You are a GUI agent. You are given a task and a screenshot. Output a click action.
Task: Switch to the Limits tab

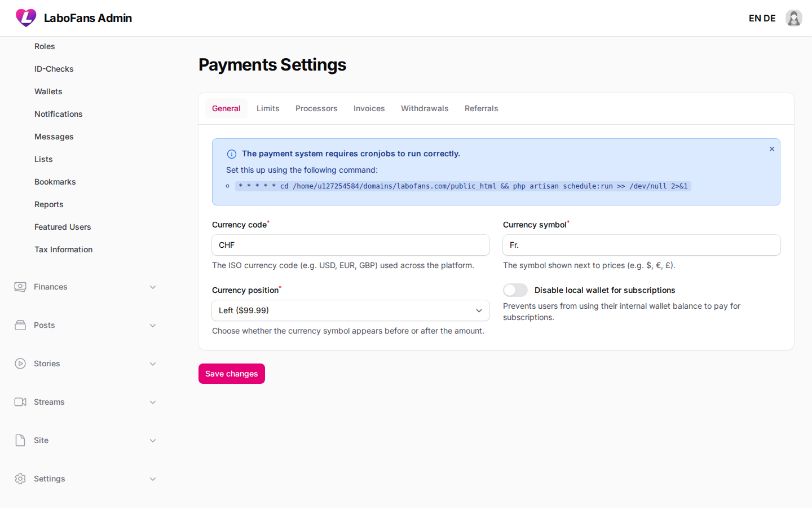tap(268, 108)
